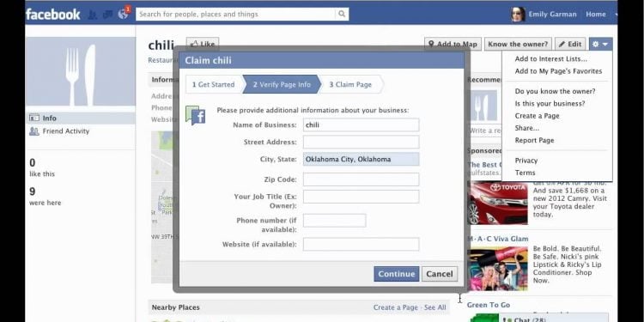Select the Claim Page step
644x322 pixels.
[350, 84]
